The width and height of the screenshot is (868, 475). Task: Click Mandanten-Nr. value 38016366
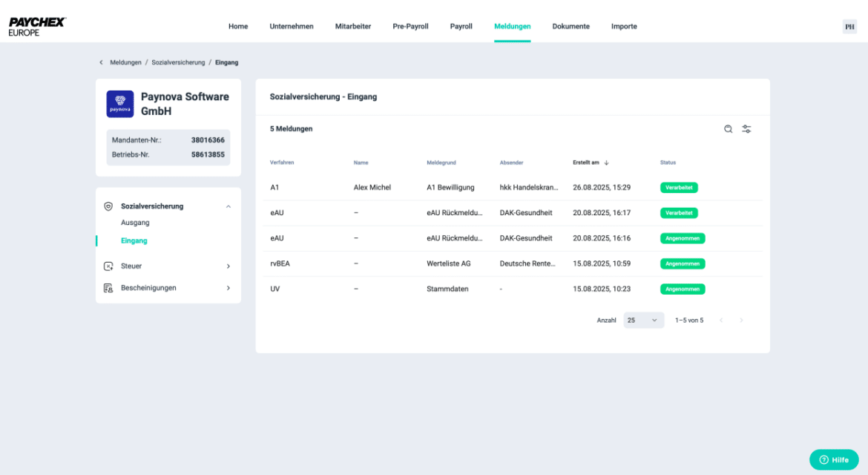click(x=208, y=140)
